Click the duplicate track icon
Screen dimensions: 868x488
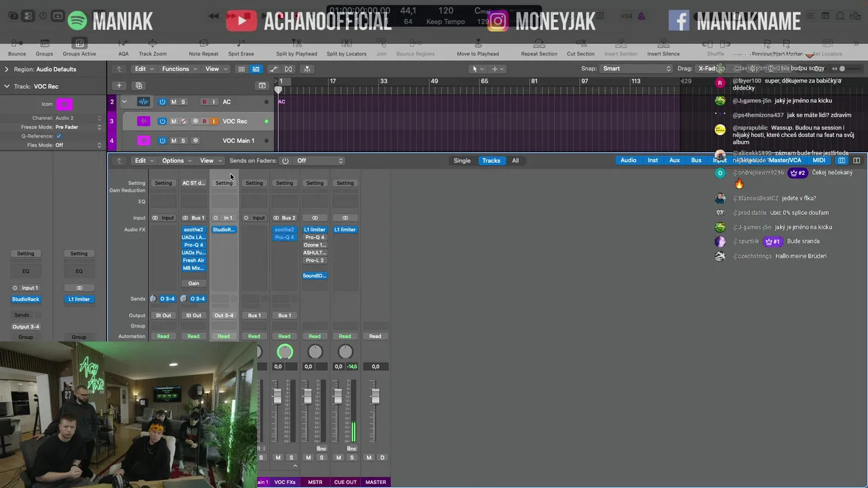tap(138, 85)
